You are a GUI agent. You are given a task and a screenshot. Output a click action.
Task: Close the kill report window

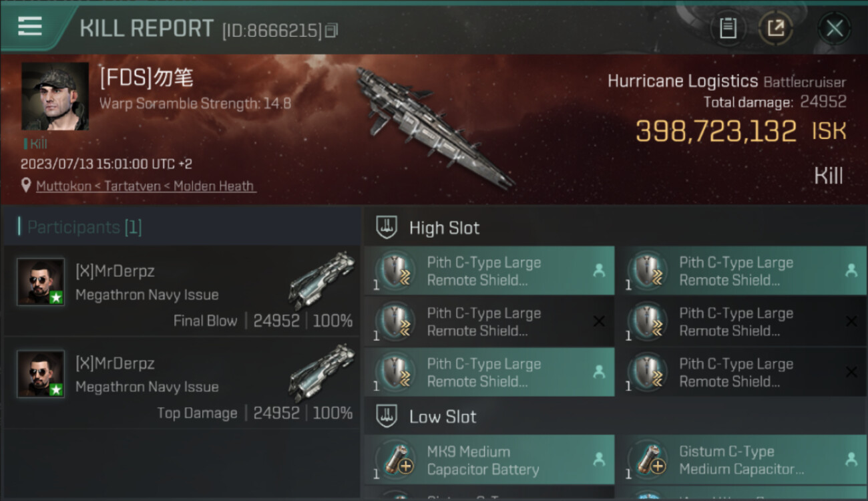coord(834,29)
